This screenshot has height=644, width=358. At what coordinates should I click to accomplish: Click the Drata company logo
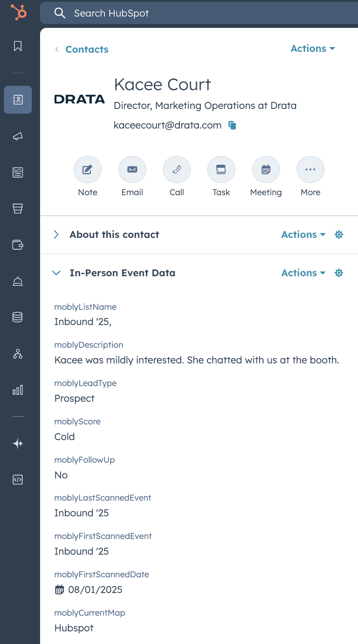click(80, 99)
